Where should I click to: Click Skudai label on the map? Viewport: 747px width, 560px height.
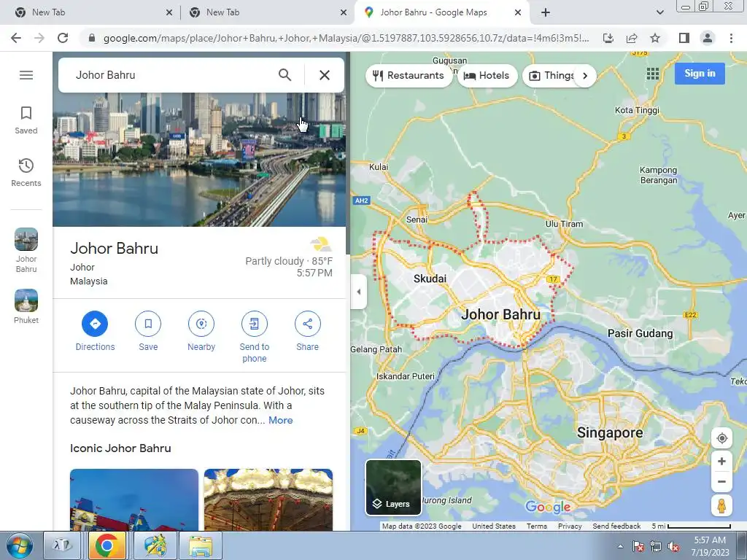coord(430,279)
